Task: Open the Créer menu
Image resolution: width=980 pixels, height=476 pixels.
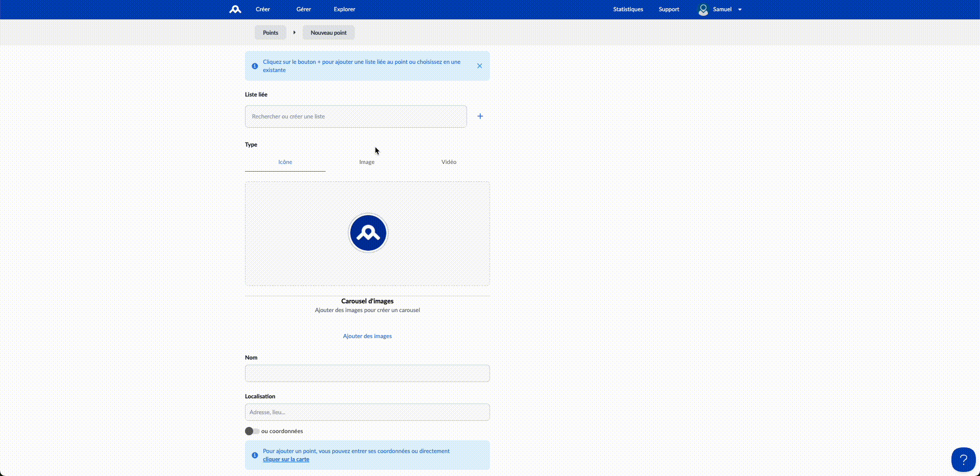Action: tap(263, 9)
